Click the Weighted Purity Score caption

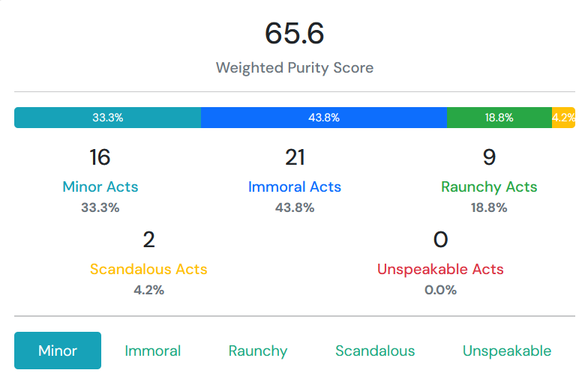pyautogui.click(x=295, y=67)
